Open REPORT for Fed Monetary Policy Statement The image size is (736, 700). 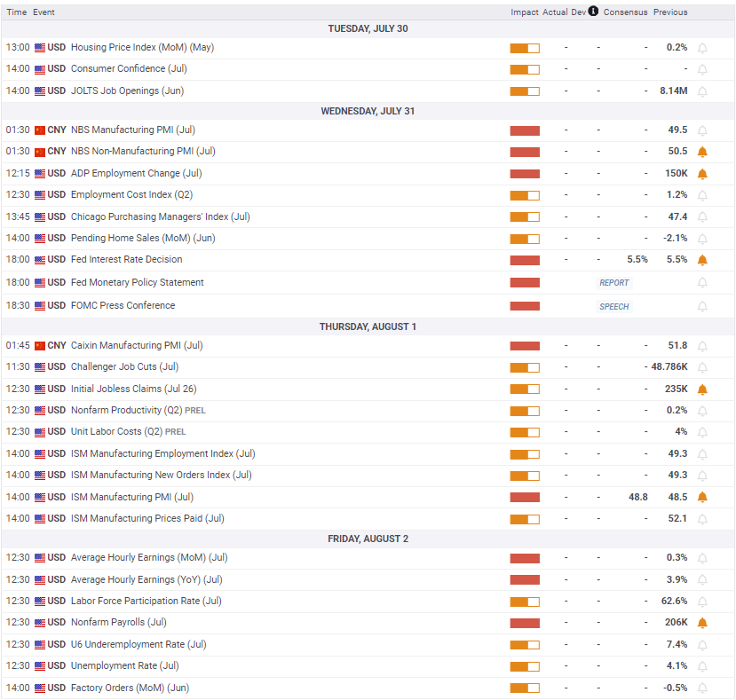[614, 283]
